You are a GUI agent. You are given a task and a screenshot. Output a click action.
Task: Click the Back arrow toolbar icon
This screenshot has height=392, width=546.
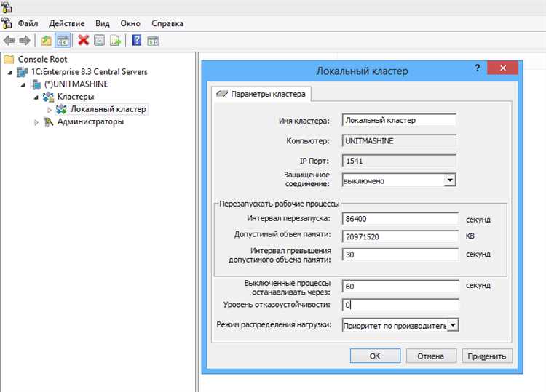point(9,41)
